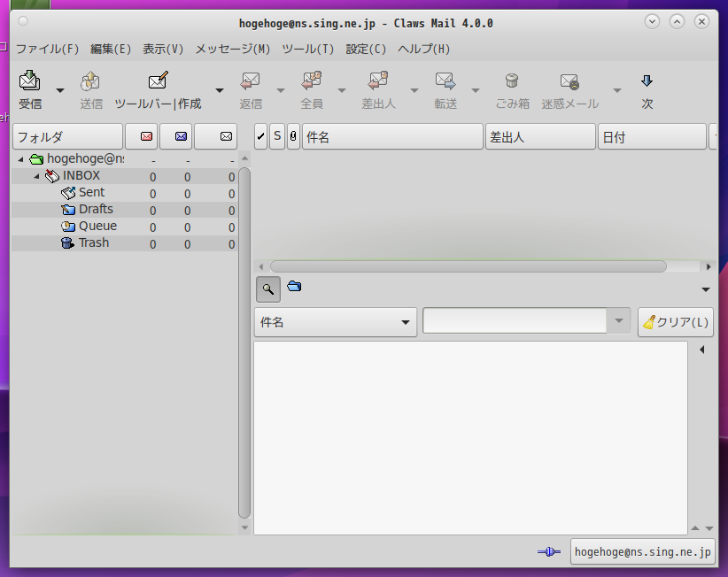The image size is (728, 577).
Task: Click the left-pointing arrow beside message view
Action: pos(702,350)
